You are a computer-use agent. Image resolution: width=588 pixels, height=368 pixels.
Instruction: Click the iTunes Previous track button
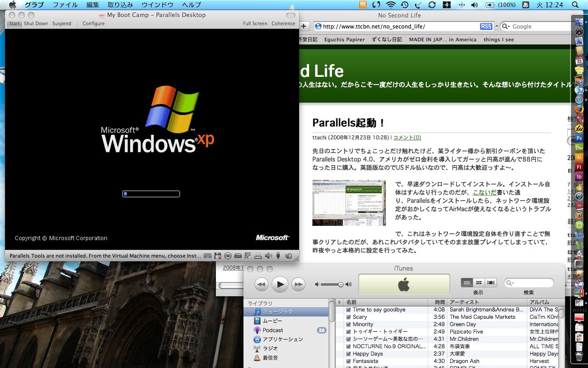[x=261, y=285]
